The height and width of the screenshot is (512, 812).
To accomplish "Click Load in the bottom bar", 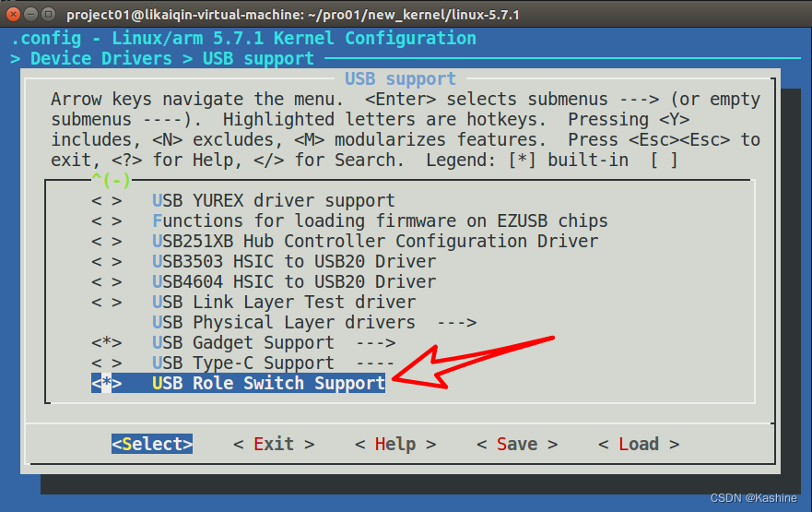I will [638, 445].
